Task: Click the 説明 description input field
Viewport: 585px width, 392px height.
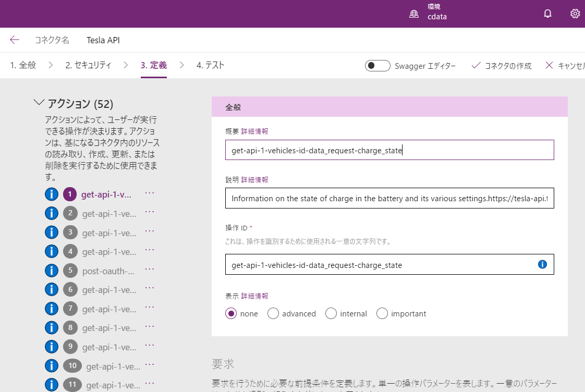Action: point(389,198)
